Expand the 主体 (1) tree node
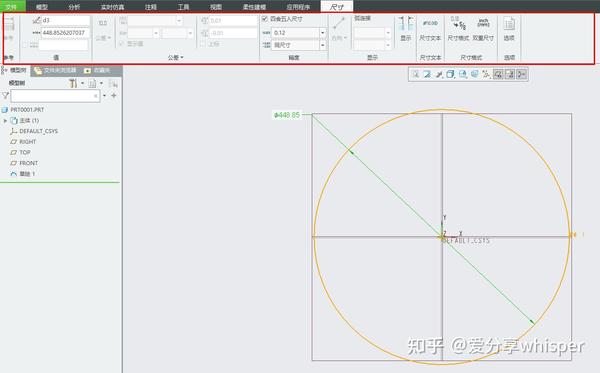The height and width of the screenshot is (373, 600). [x=5, y=121]
